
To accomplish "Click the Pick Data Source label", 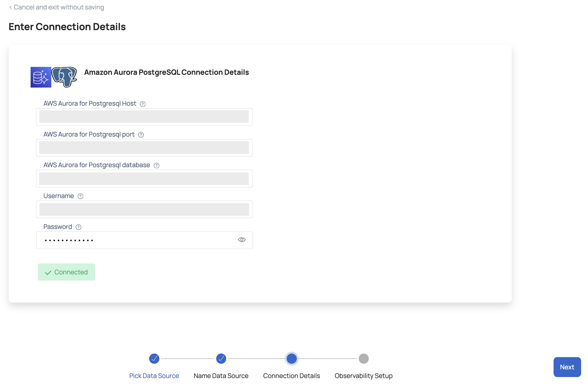I will pos(154,376).
